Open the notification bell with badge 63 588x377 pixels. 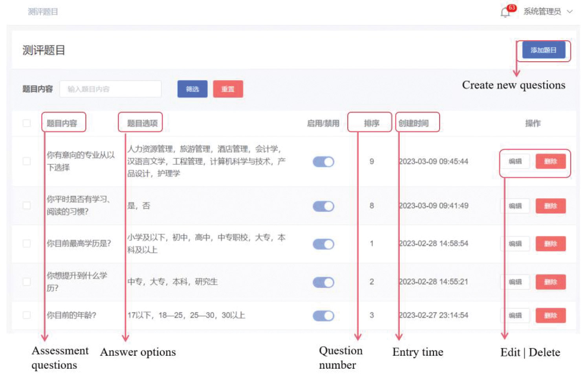506,12
